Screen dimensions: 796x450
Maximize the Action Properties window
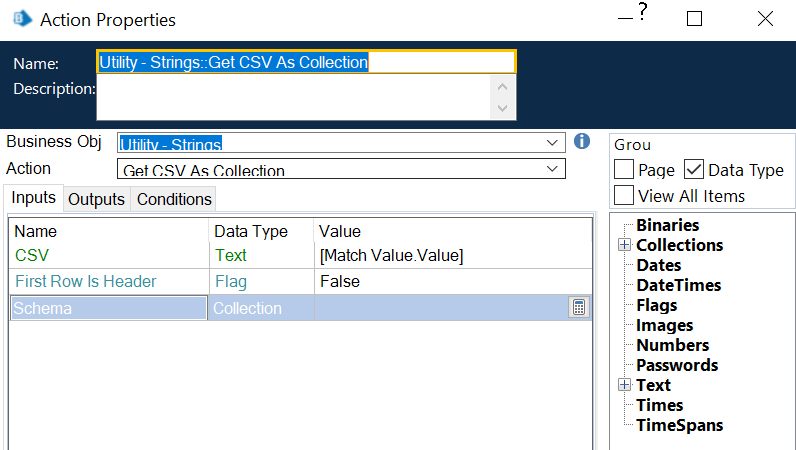pyautogui.click(x=694, y=19)
